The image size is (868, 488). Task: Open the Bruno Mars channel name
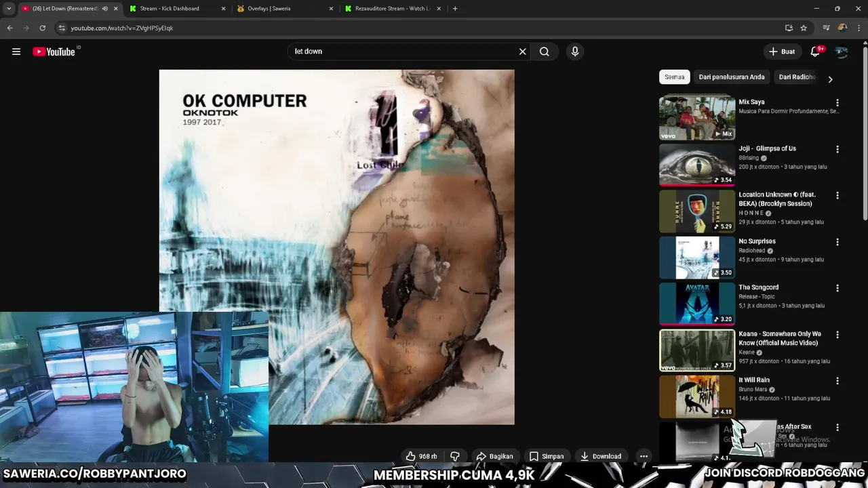[x=753, y=390]
